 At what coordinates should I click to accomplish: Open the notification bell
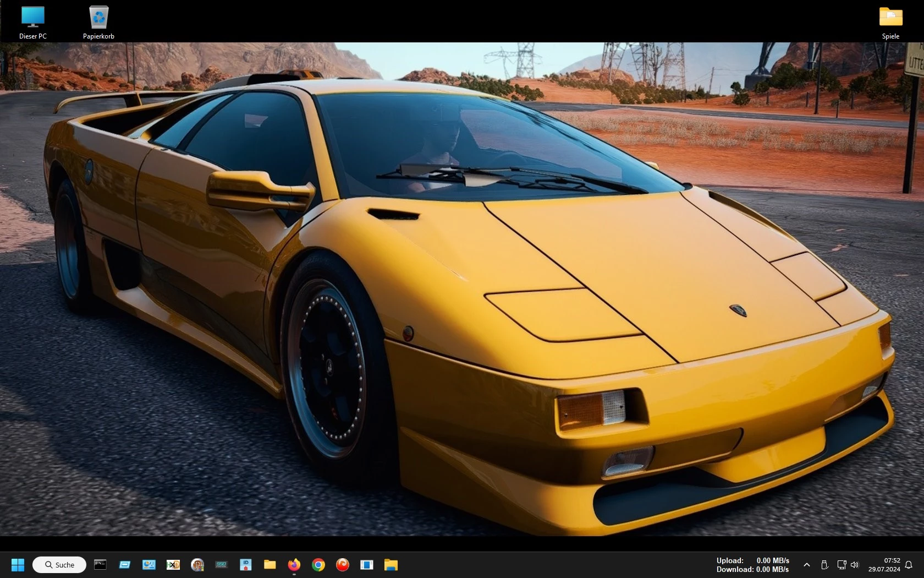909,565
